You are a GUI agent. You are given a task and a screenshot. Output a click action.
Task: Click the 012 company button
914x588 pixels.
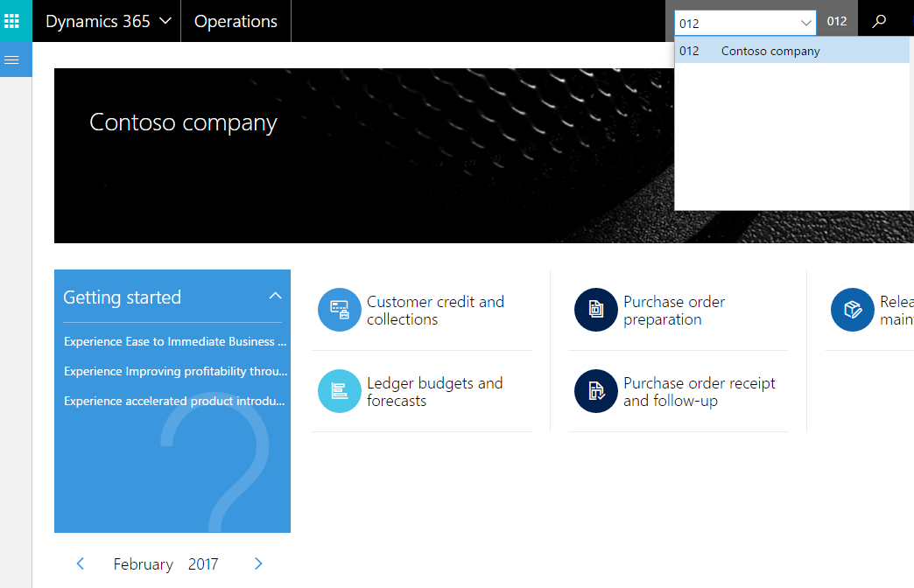[x=836, y=22]
